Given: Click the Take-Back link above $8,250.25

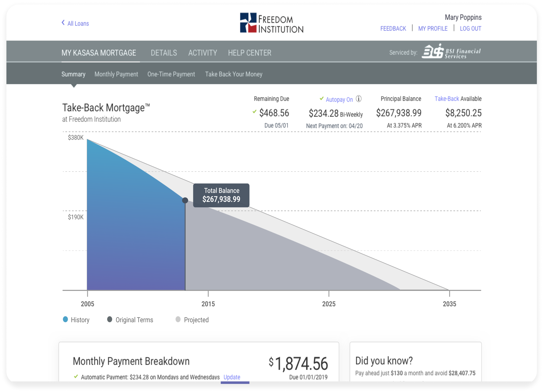Looking at the screenshot, I should [446, 99].
